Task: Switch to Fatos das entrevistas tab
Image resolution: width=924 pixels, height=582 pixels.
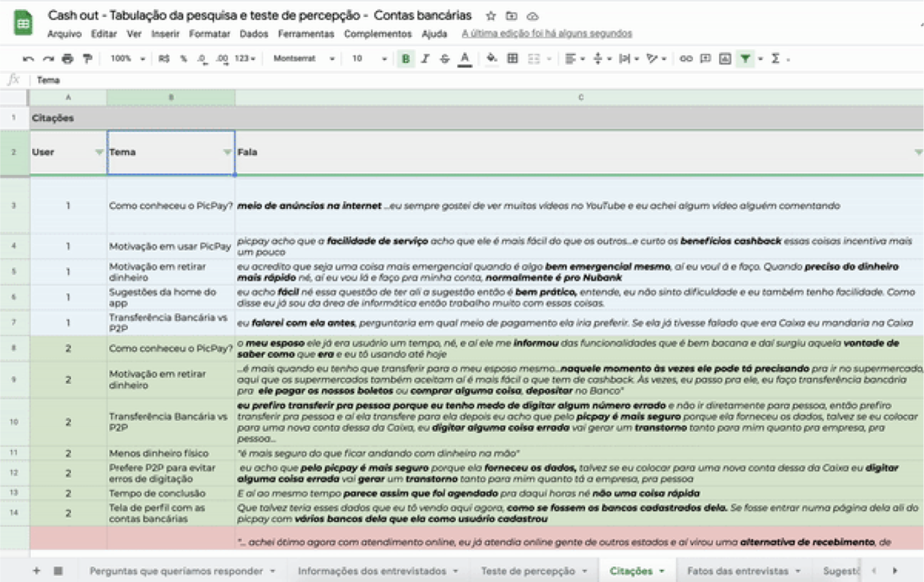Action: [744, 570]
